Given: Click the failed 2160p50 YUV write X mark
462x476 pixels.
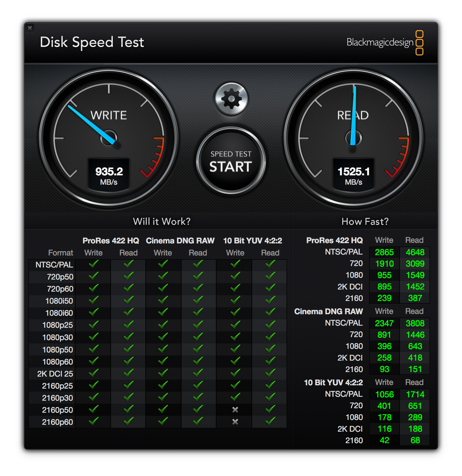Looking at the screenshot, I should tap(235, 410).
